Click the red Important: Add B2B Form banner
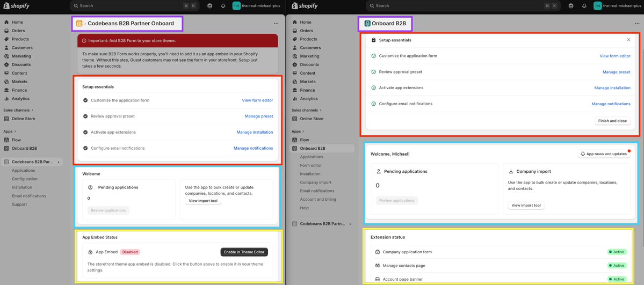Viewport: 644px width, 285px height. point(177,41)
